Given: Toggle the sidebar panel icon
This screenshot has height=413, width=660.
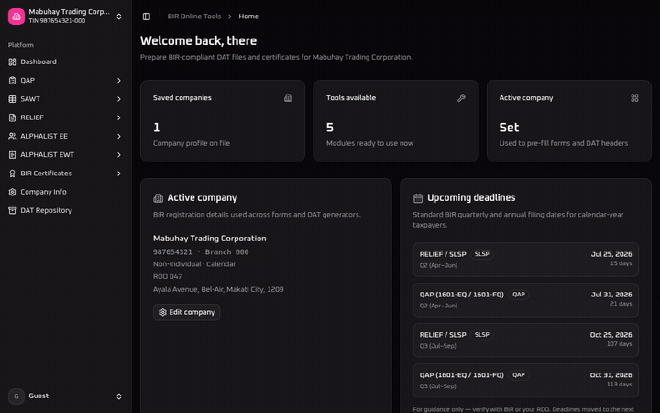Looking at the screenshot, I should 146,16.
